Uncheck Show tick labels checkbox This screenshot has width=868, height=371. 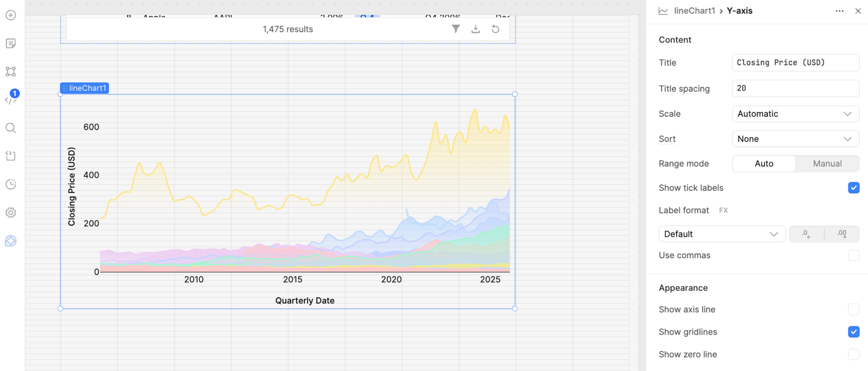click(854, 188)
